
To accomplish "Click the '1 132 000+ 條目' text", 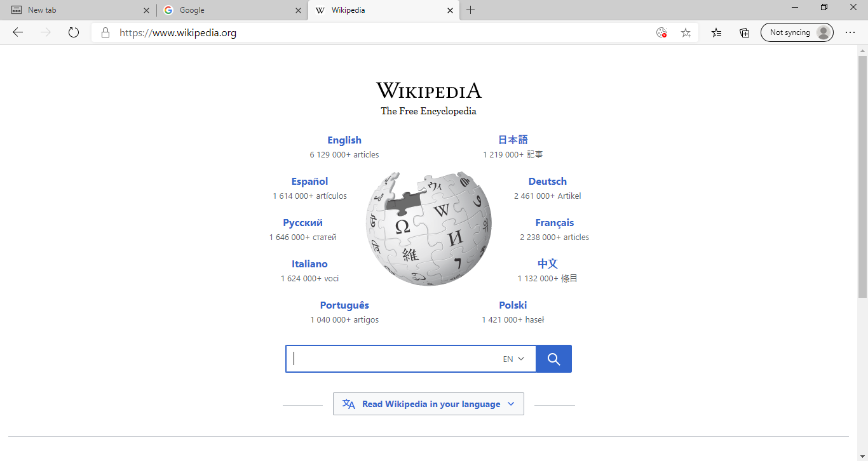I will [x=548, y=279].
